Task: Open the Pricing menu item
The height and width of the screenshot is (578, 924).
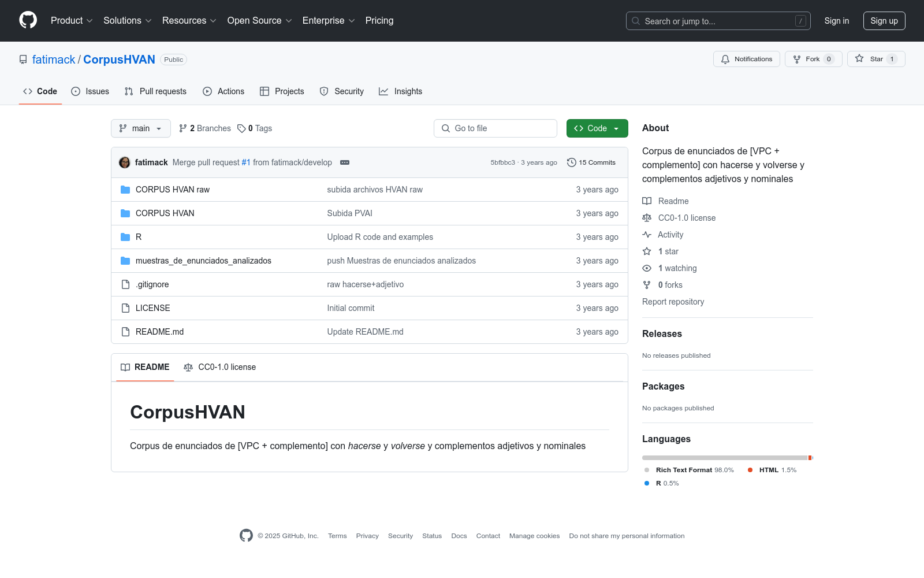Action: 379,20
